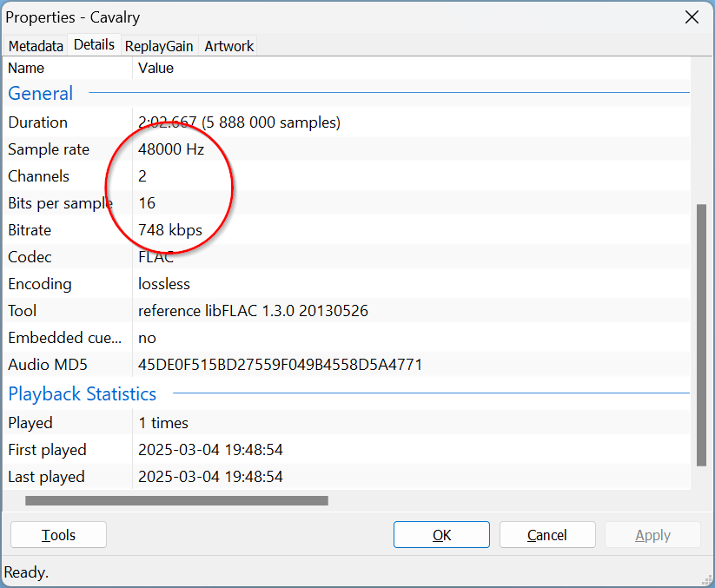Click the Last played date value
The height and width of the screenshot is (588, 715).
pos(210,476)
